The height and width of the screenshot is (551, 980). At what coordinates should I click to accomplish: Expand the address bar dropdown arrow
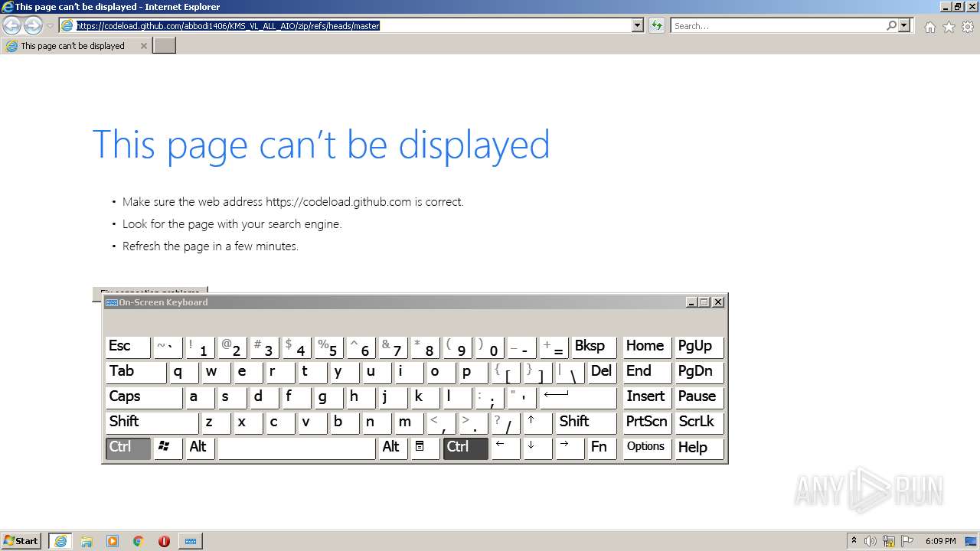[637, 25]
